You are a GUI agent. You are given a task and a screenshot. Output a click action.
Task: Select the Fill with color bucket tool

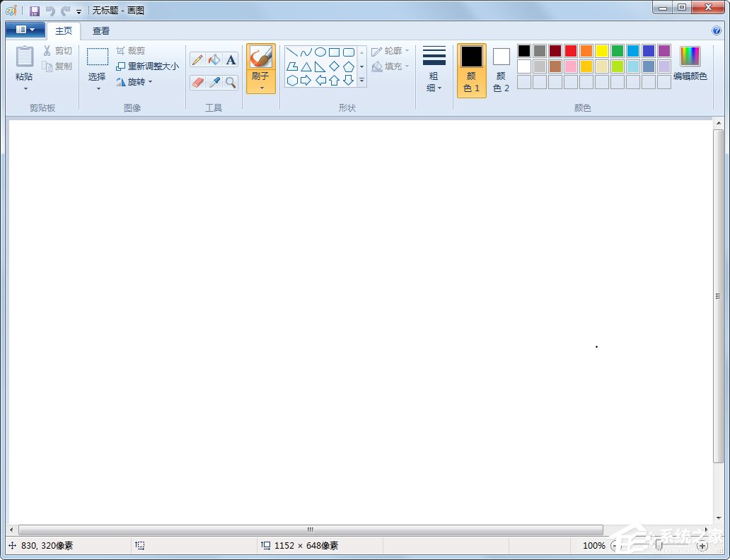(x=214, y=60)
